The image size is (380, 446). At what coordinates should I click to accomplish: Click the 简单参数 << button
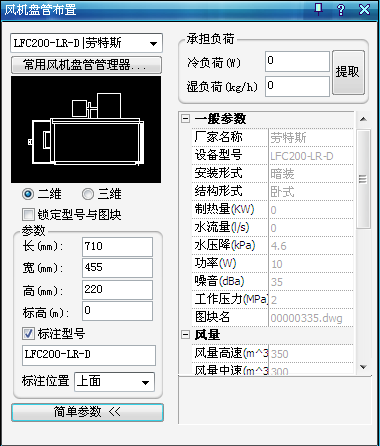point(87,412)
